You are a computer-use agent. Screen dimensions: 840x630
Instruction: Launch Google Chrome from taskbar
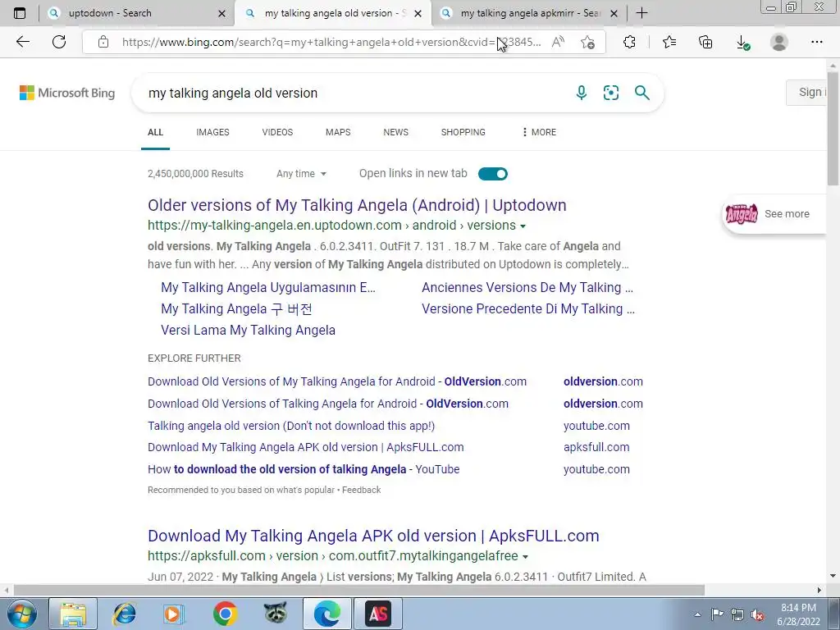point(225,614)
